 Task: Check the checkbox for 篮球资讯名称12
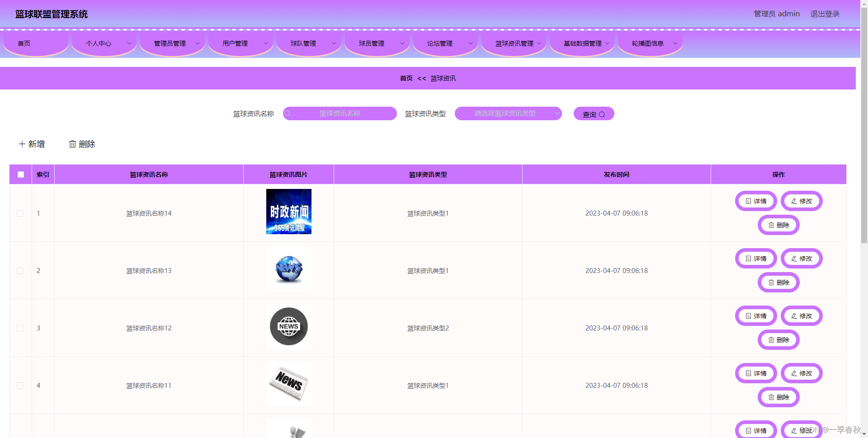coord(20,328)
